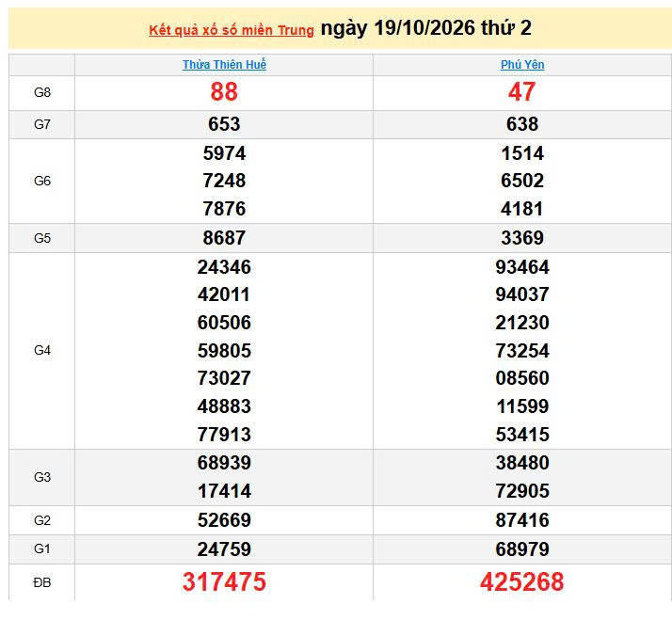
Task: Click the G4 row label
Action: pos(42,351)
